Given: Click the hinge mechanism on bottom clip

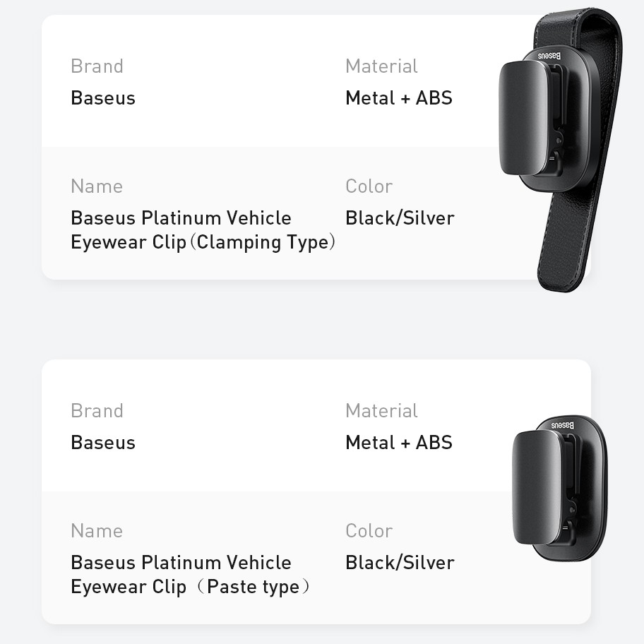Looking at the screenshot, I should coord(569,489).
